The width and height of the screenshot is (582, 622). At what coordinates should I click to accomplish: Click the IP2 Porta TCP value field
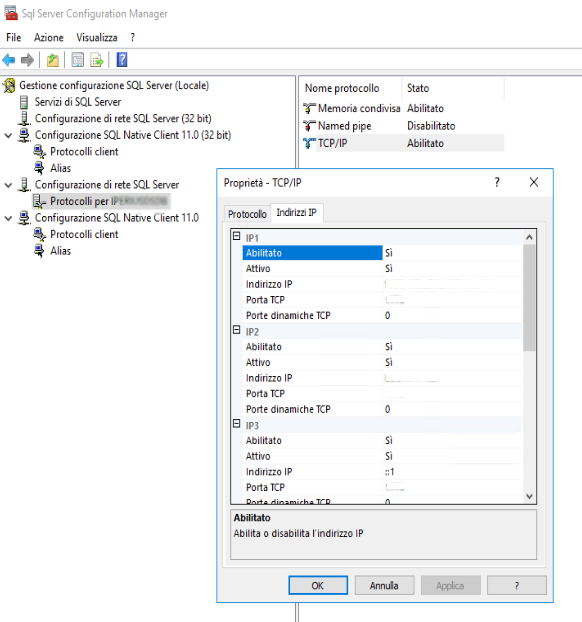[x=453, y=394]
